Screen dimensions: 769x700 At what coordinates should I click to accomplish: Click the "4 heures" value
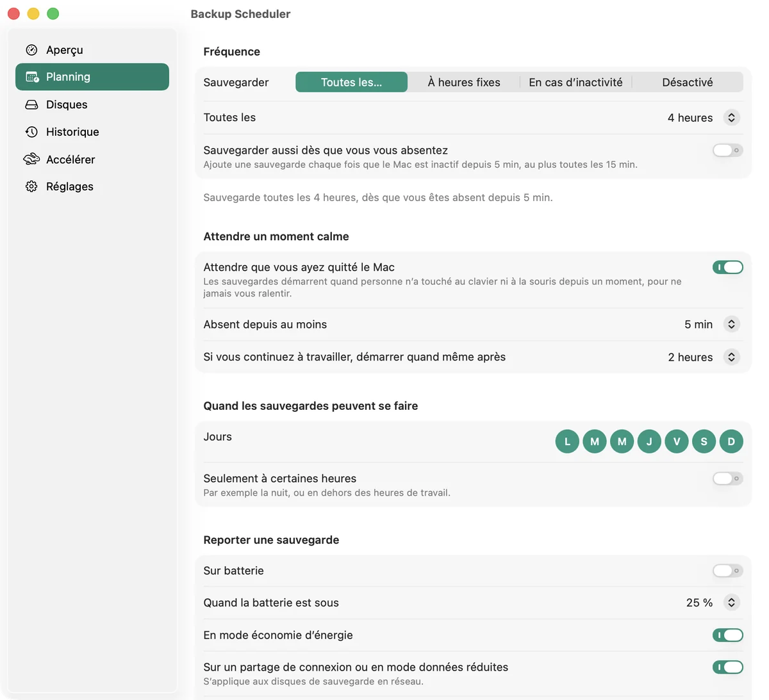point(690,118)
